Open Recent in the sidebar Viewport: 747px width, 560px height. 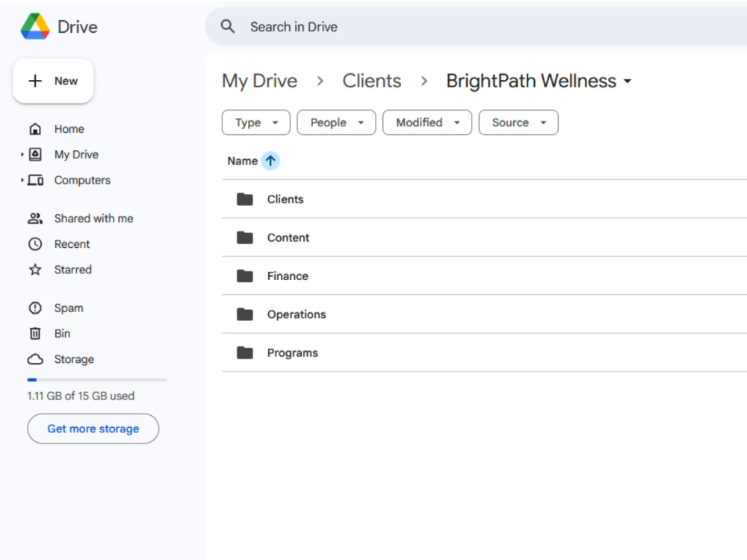[72, 244]
